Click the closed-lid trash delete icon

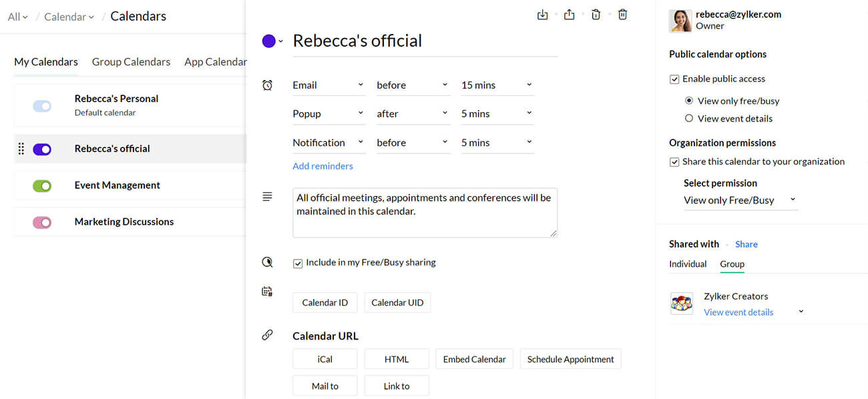[622, 15]
